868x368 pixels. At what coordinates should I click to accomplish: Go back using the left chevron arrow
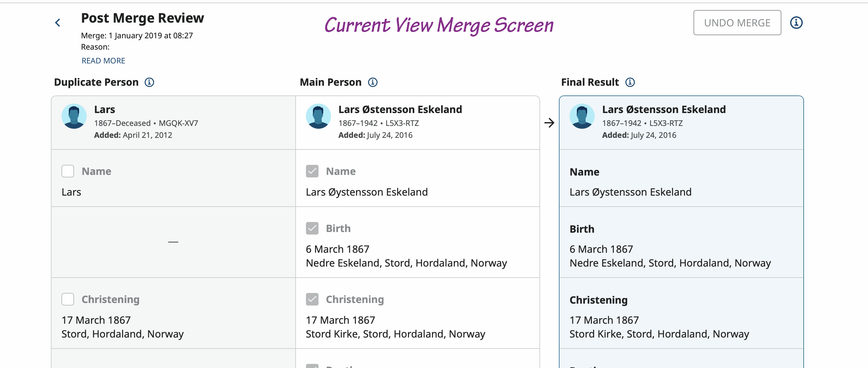click(58, 23)
